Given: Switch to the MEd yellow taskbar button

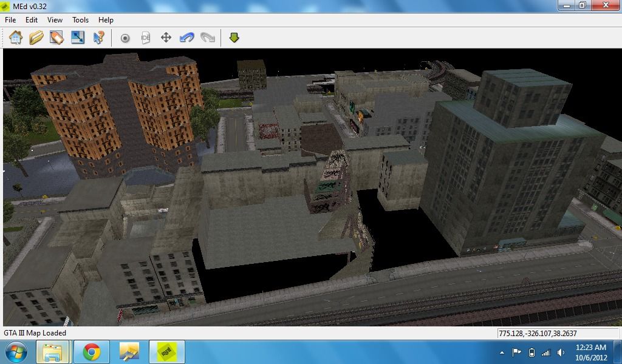Looking at the screenshot, I should [x=167, y=352].
